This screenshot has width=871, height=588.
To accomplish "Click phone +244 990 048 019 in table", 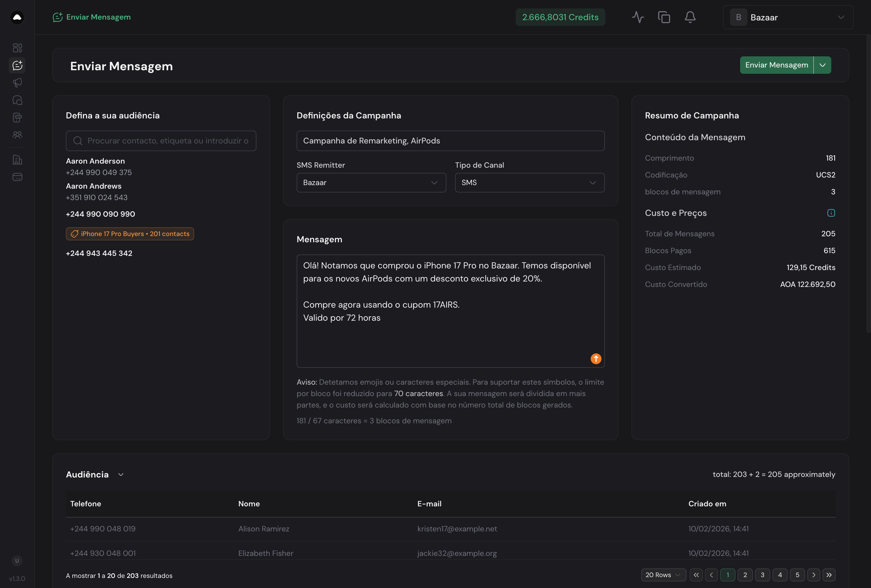I will coord(103,529).
